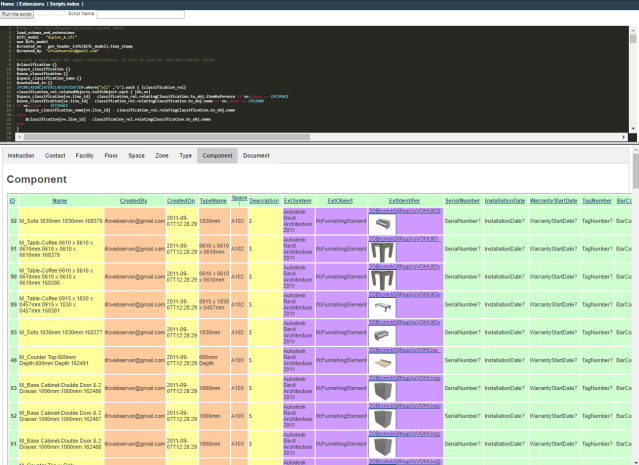Sort by TypeName column header
This screenshot has width=639, height=465.
click(x=213, y=201)
